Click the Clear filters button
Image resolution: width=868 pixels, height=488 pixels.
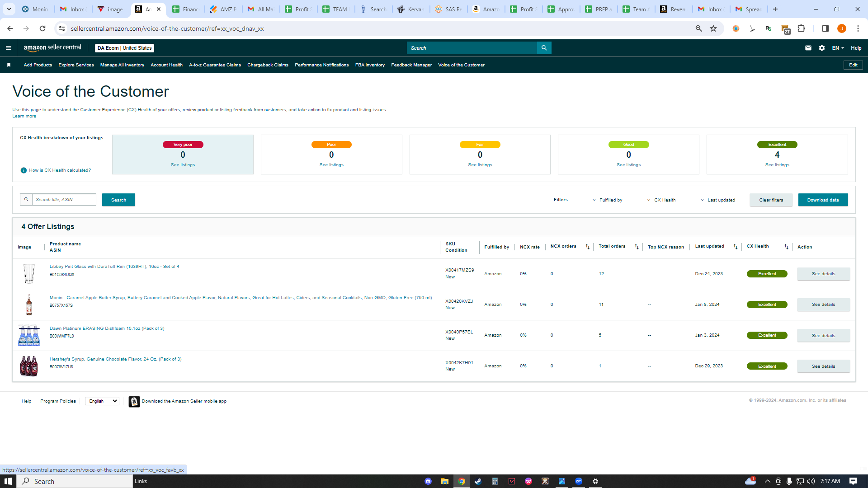pyautogui.click(x=771, y=200)
